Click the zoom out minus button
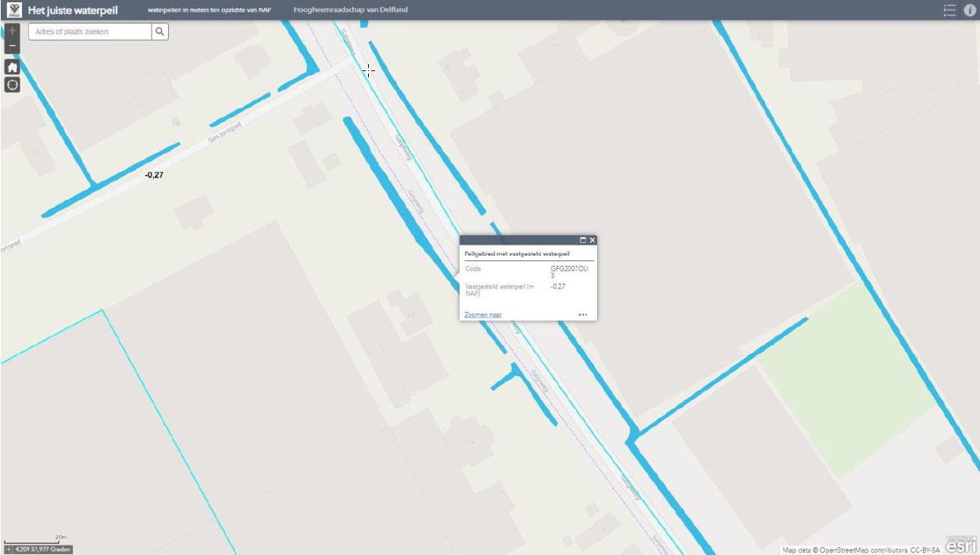The height and width of the screenshot is (555, 980). [12, 47]
